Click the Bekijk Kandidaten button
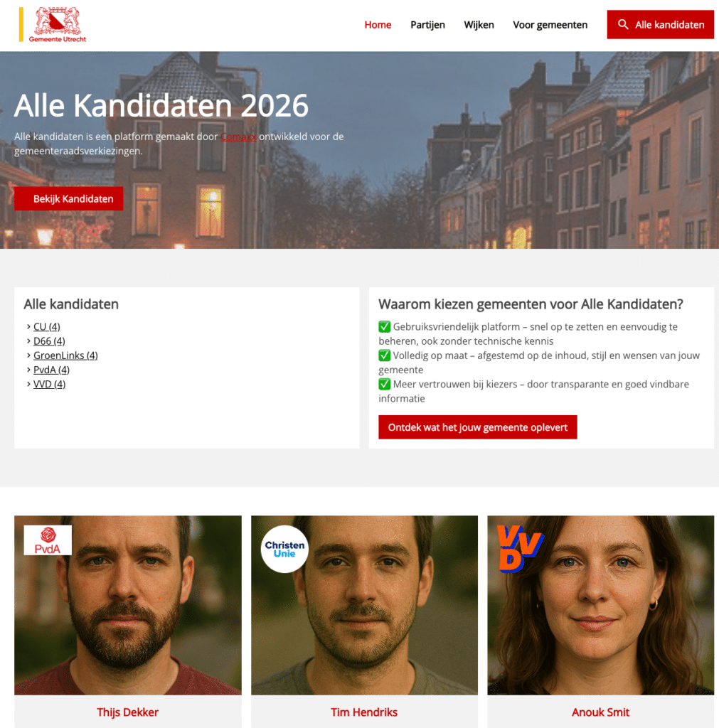Viewport: 719px width, 728px height. pyautogui.click(x=69, y=199)
